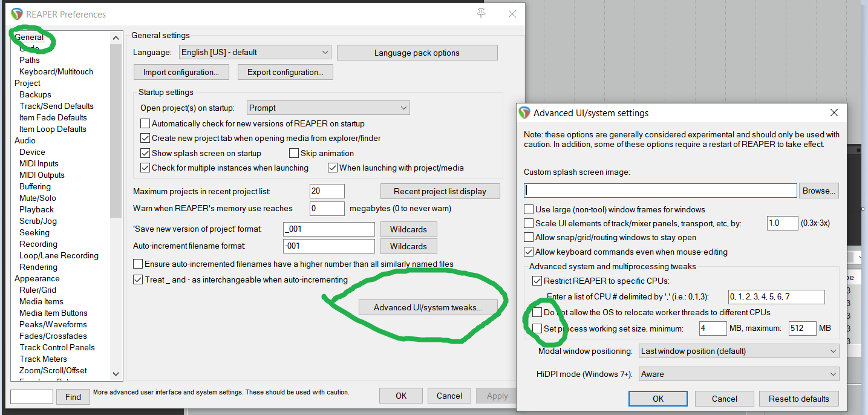Uncheck Show splash screen on startup
Image resolution: width=868 pixels, height=415 pixels.
point(145,153)
